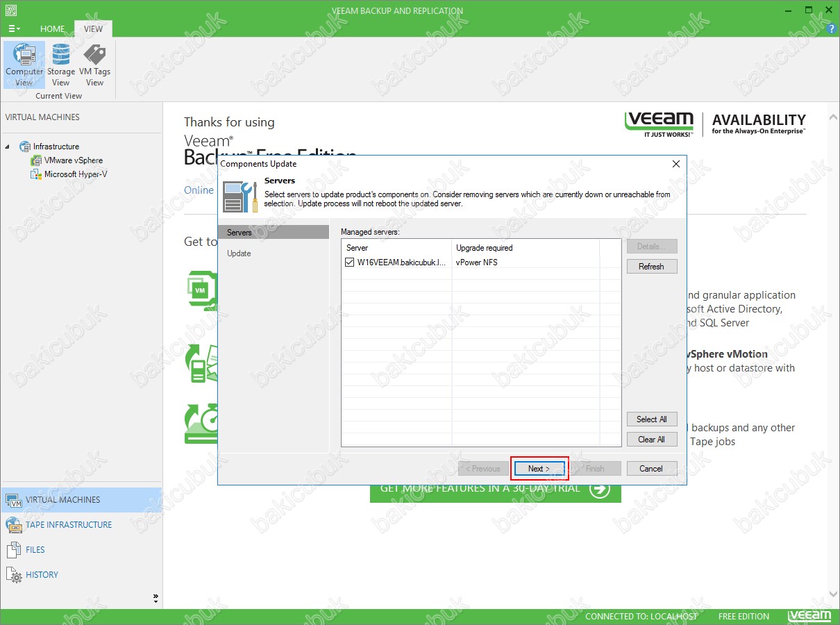Minimize the Veeam window

click(788, 10)
